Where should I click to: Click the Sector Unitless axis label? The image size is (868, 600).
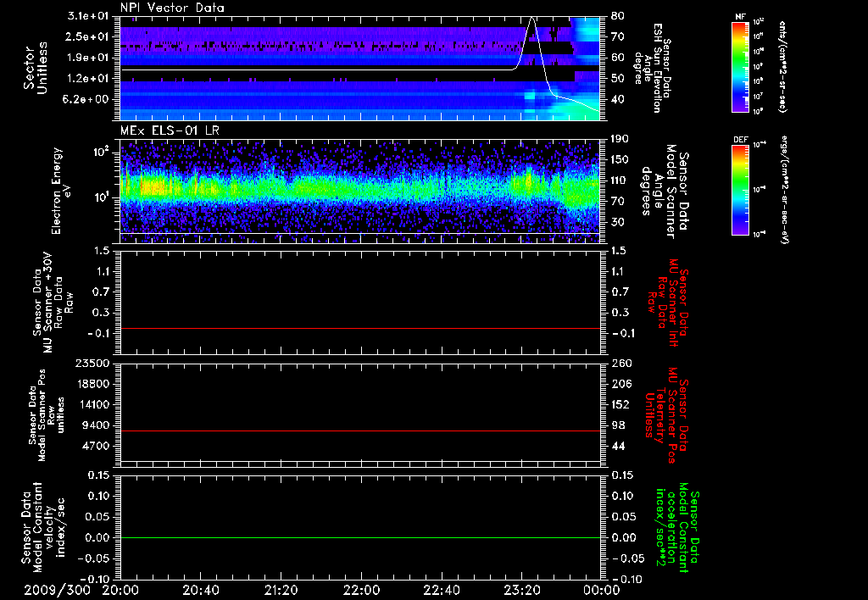coord(34,68)
